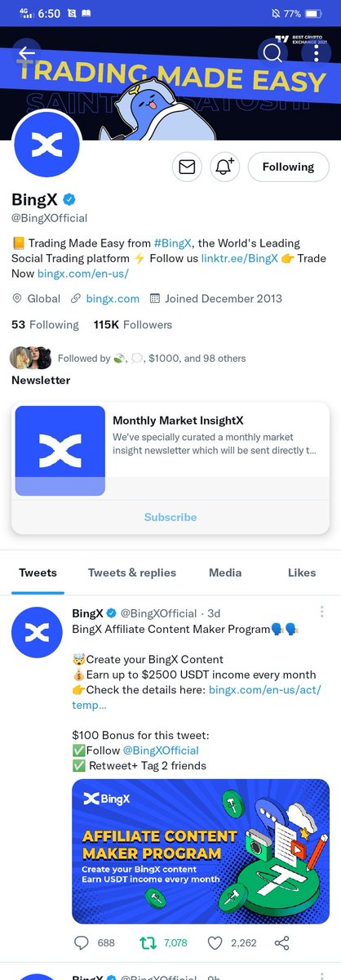Open the tweet's three-dot options menu
This screenshot has height=980, width=341.
[x=322, y=612]
